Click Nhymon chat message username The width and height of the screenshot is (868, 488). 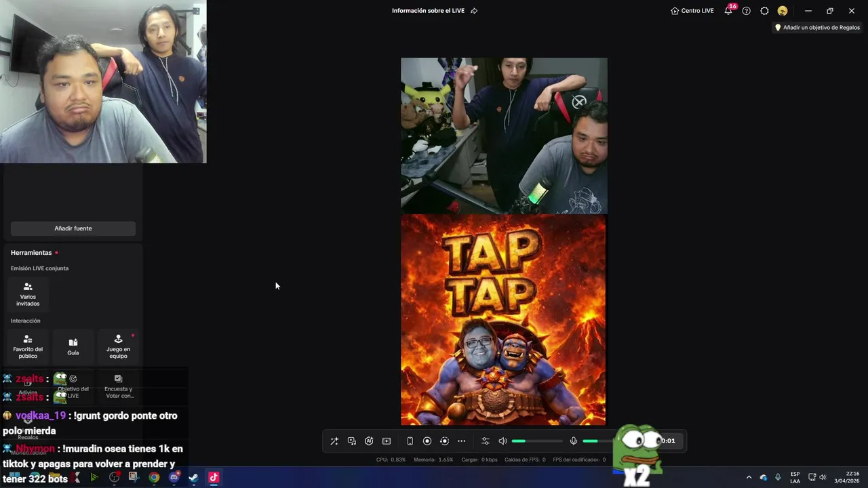pos(35,449)
